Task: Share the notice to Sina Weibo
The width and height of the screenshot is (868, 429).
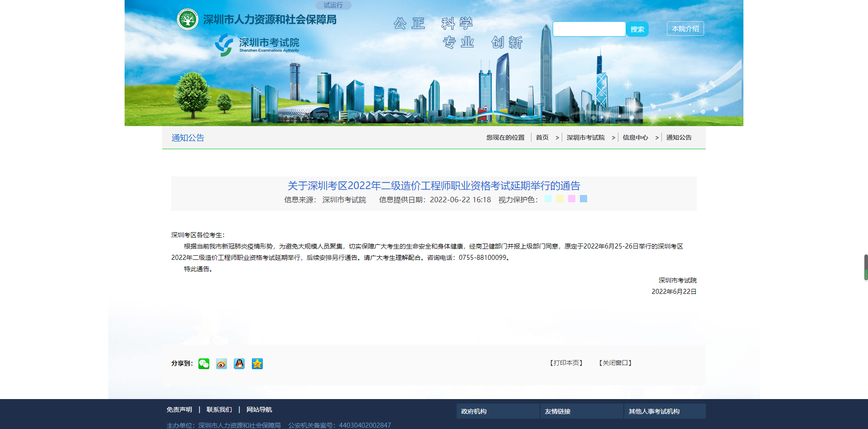Action: [x=222, y=364]
